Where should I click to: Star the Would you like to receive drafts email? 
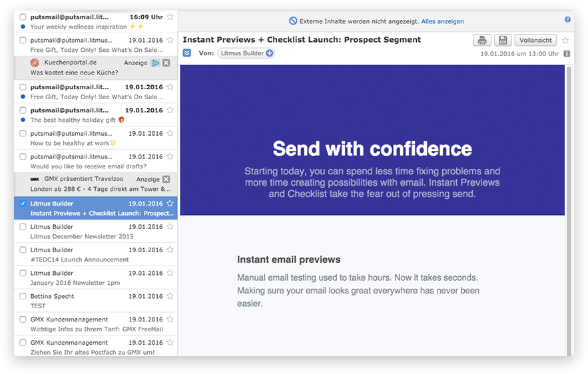point(170,156)
